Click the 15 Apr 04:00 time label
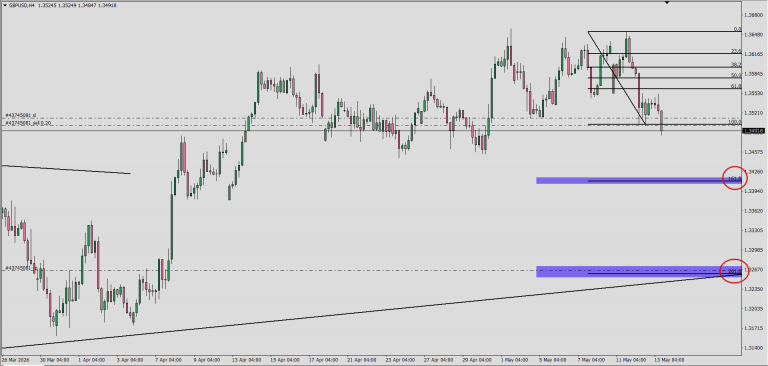The width and height of the screenshot is (768, 366). point(284,359)
